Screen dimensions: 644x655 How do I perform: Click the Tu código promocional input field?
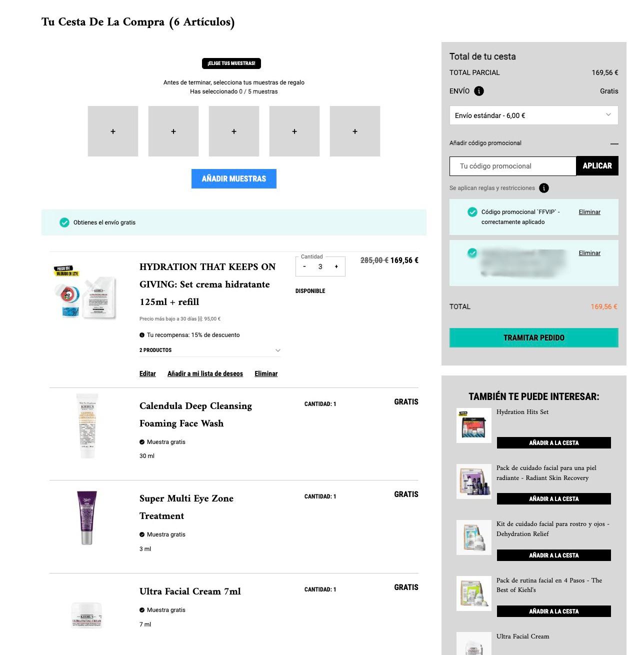click(x=513, y=166)
